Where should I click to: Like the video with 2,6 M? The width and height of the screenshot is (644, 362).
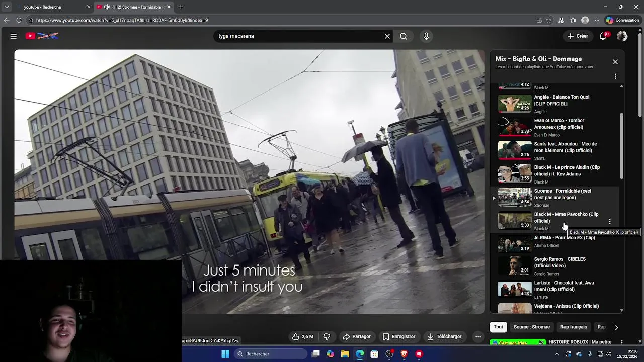click(303, 337)
